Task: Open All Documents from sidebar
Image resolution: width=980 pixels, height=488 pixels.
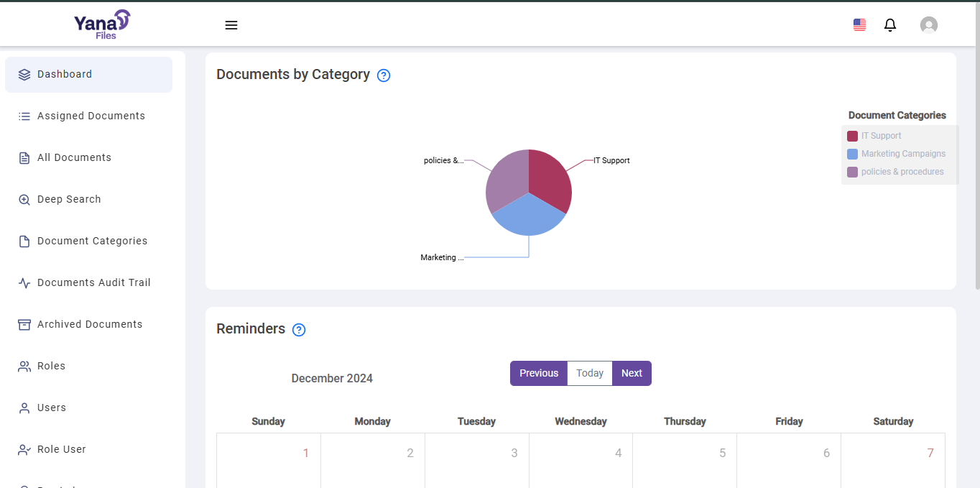Action: 74,158
